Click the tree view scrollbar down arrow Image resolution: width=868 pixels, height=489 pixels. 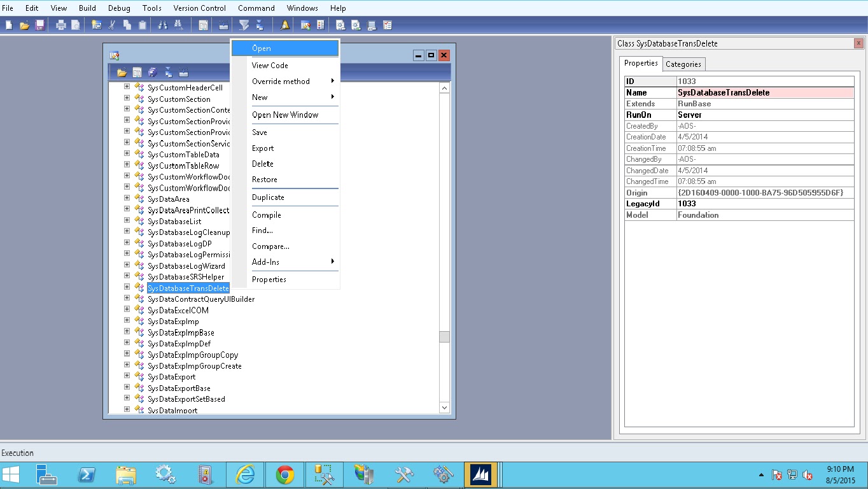tap(444, 407)
